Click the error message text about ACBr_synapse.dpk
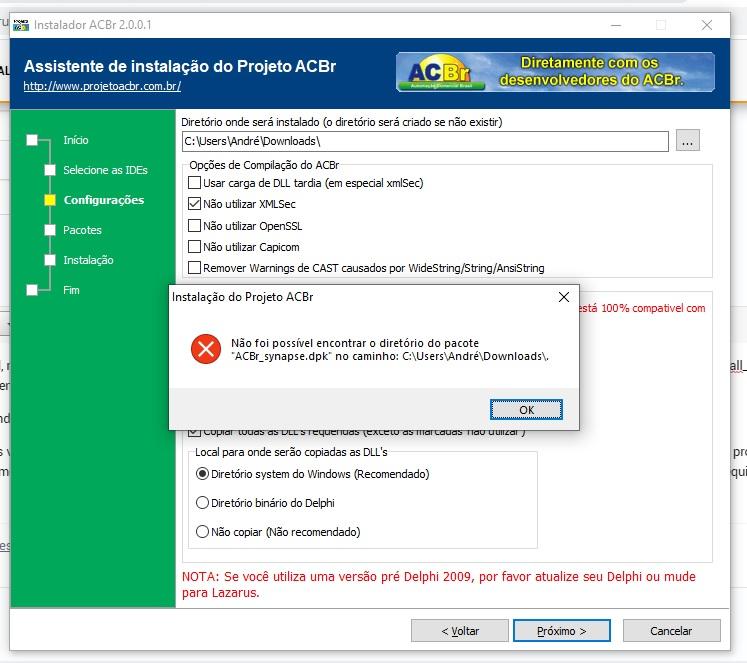This screenshot has height=663, width=747. [x=390, y=350]
